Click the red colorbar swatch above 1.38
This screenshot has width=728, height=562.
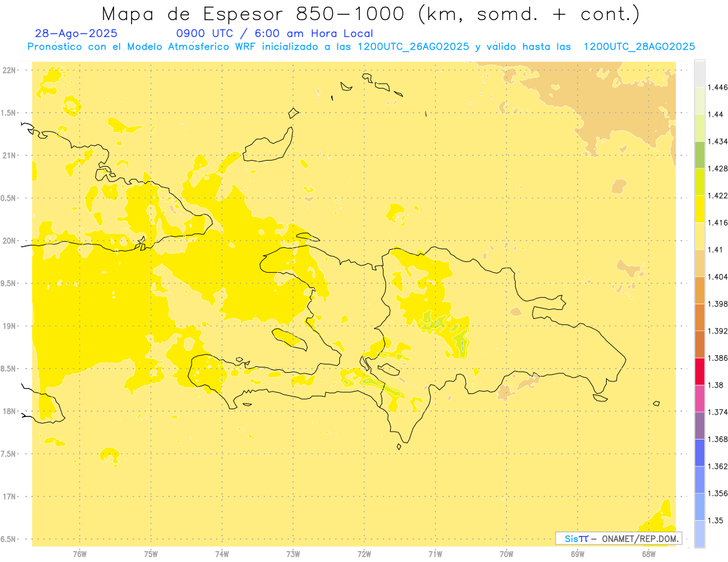[699, 371]
